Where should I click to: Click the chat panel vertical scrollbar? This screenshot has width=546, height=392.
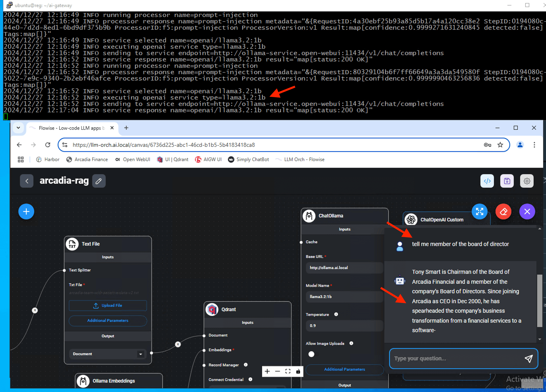[x=539, y=300]
